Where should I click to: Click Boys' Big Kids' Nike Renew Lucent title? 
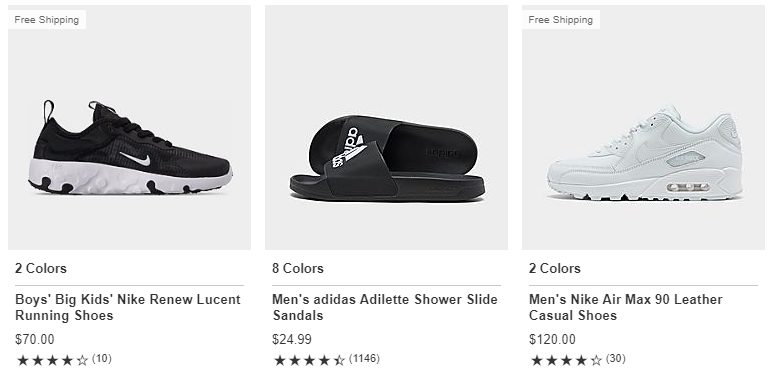click(x=128, y=307)
